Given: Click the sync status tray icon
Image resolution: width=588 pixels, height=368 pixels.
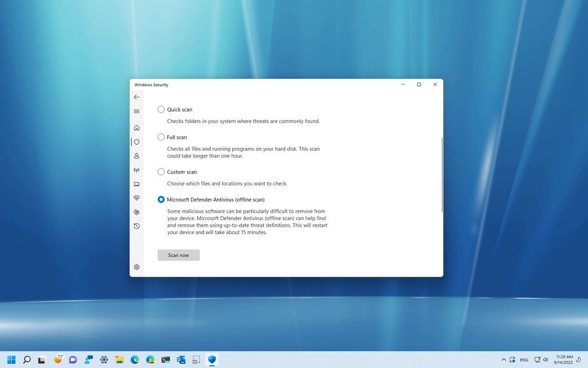Looking at the screenshot, I should point(512,360).
